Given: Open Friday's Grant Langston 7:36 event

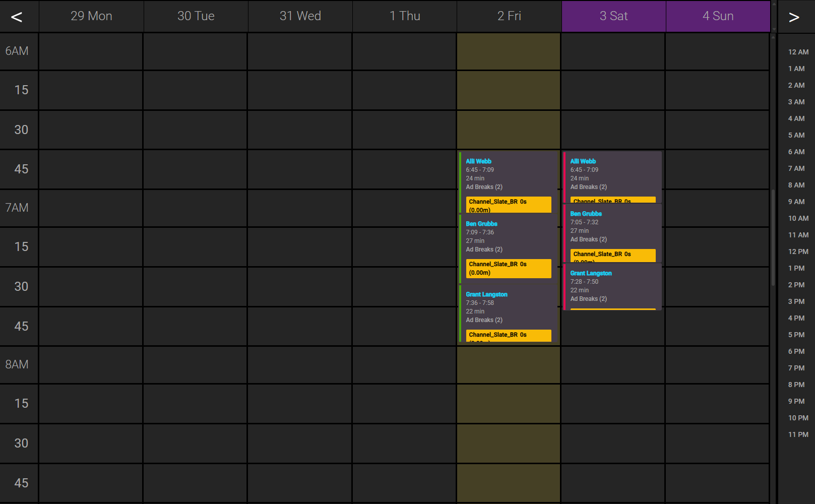Looking at the screenshot, I should [x=508, y=307].
